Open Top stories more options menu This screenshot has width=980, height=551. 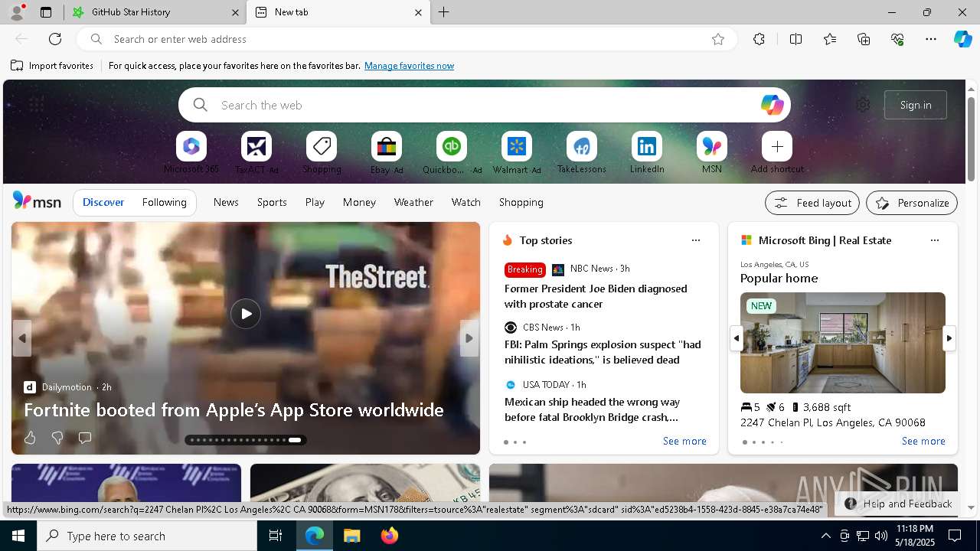point(696,240)
